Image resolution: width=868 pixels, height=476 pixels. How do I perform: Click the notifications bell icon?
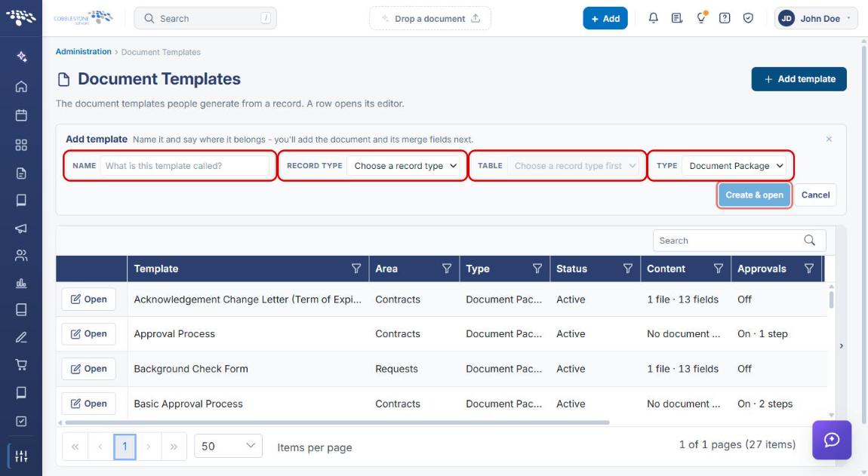click(653, 18)
